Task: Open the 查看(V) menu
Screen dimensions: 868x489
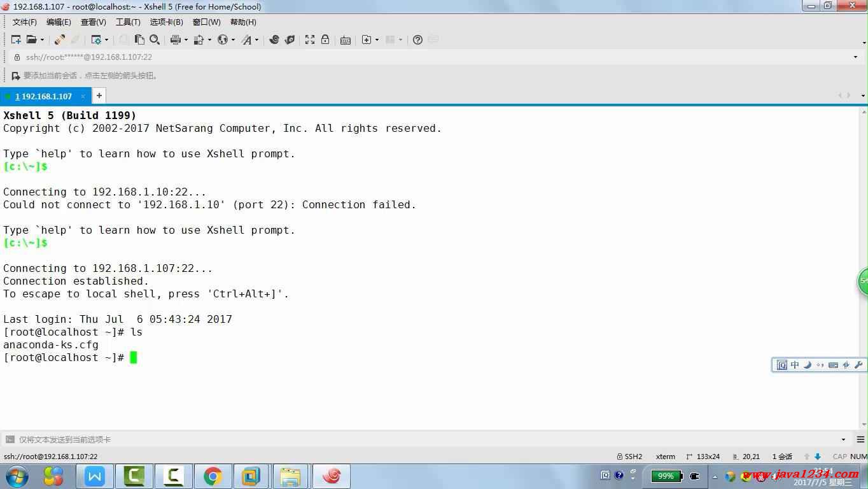Action: click(93, 22)
